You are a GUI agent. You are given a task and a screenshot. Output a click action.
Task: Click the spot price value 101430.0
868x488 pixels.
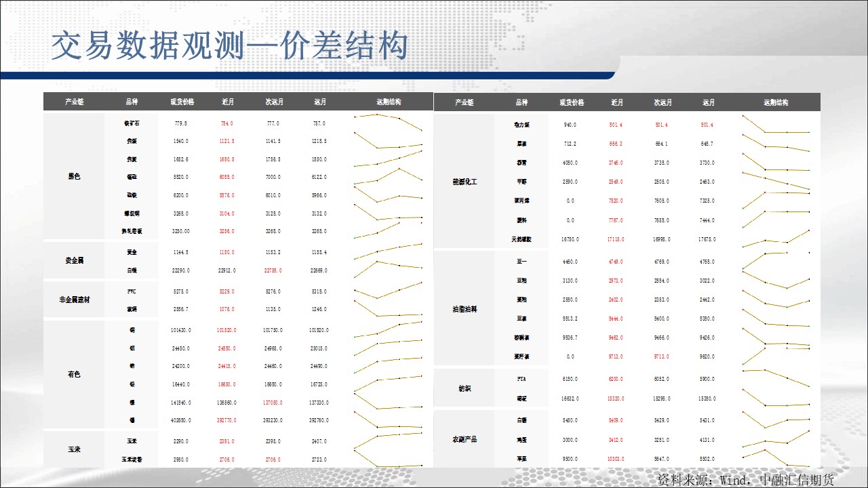tap(180, 330)
